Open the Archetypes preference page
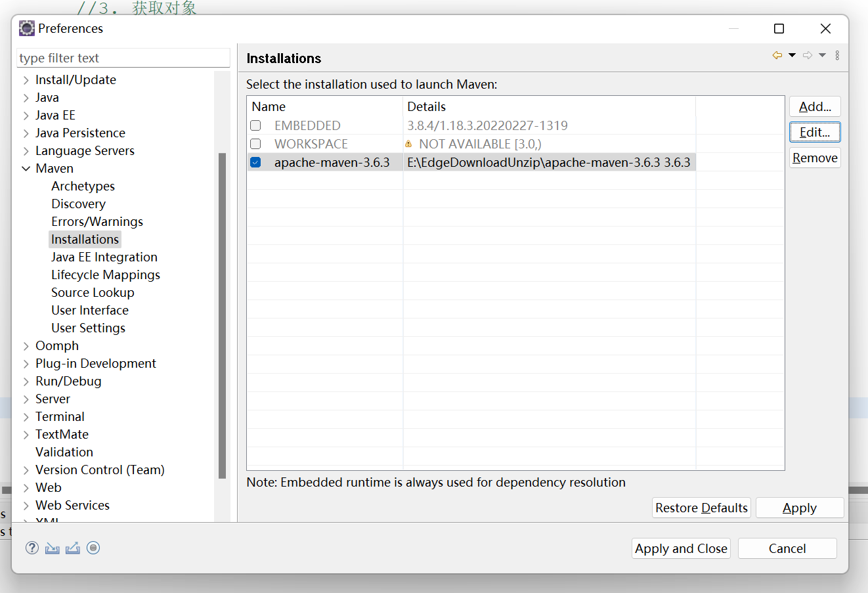Image resolution: width=868 pixels, height=593 pixels. pos(83,186)
